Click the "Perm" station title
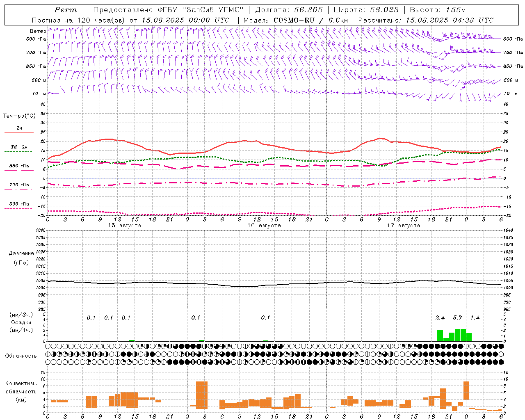The width and height of the screenshot is (525, 420). (66, 10)
